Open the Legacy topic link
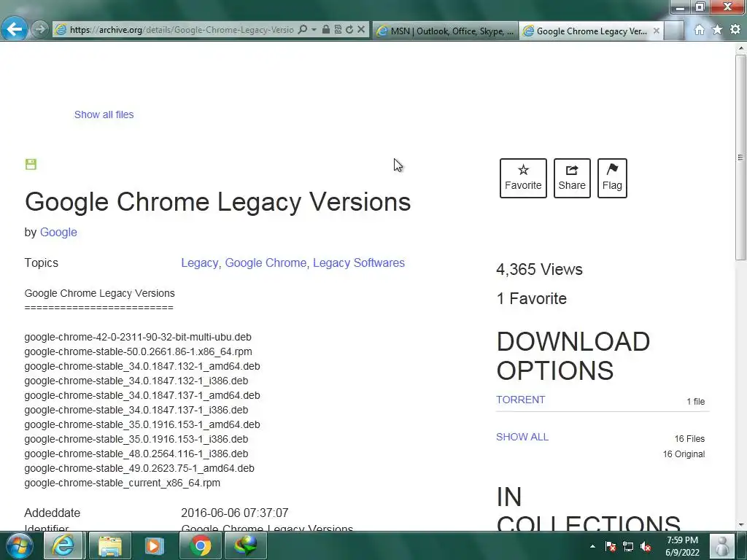 200,262
